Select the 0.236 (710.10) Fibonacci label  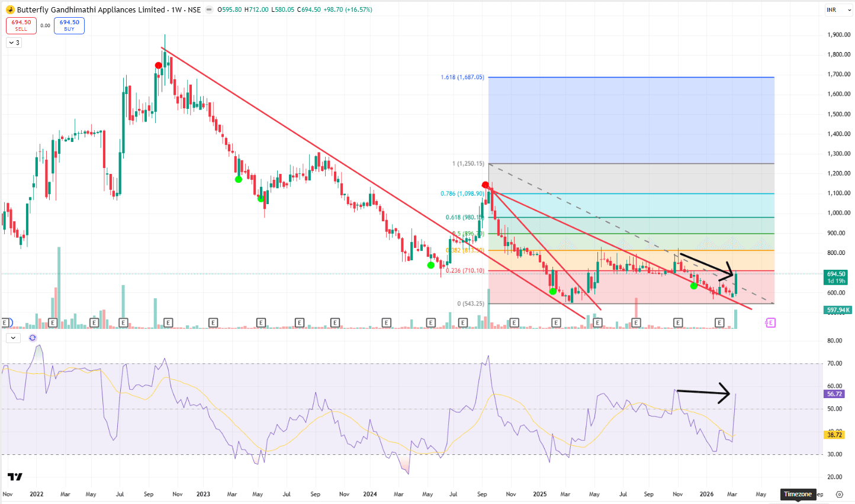(465, 271)
